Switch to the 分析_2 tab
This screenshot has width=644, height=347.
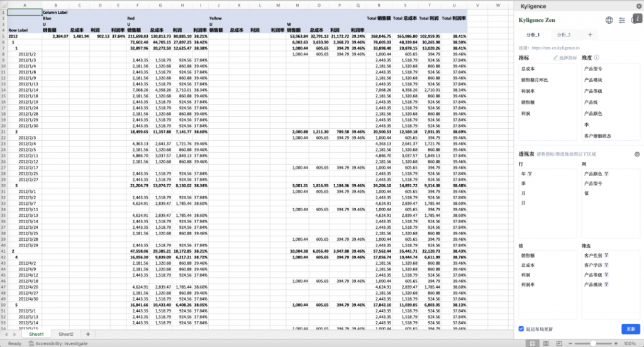pos(563,35)
